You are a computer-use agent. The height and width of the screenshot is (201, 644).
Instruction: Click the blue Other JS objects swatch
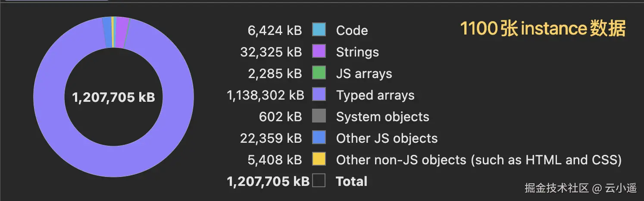(x=319, y=138)
